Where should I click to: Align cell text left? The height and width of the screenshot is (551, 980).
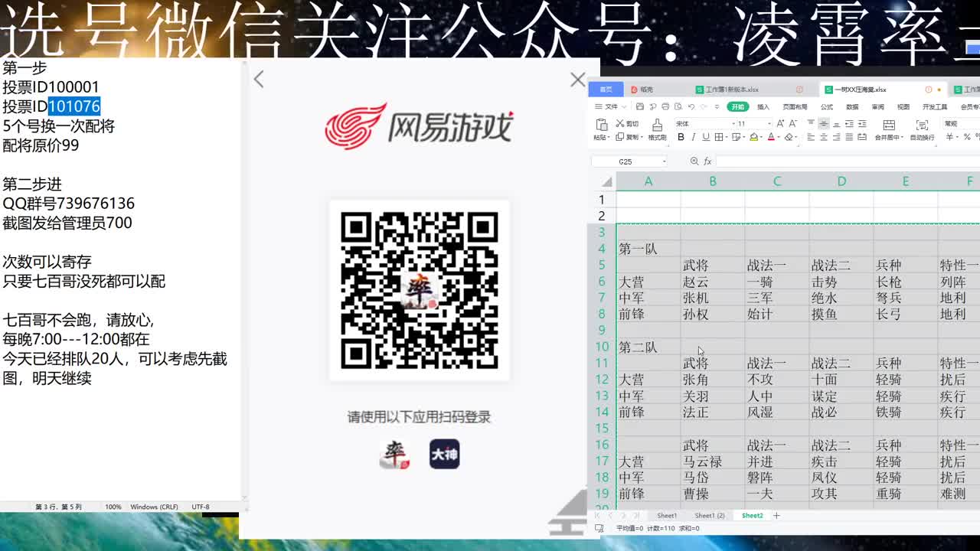click(811, 137)
